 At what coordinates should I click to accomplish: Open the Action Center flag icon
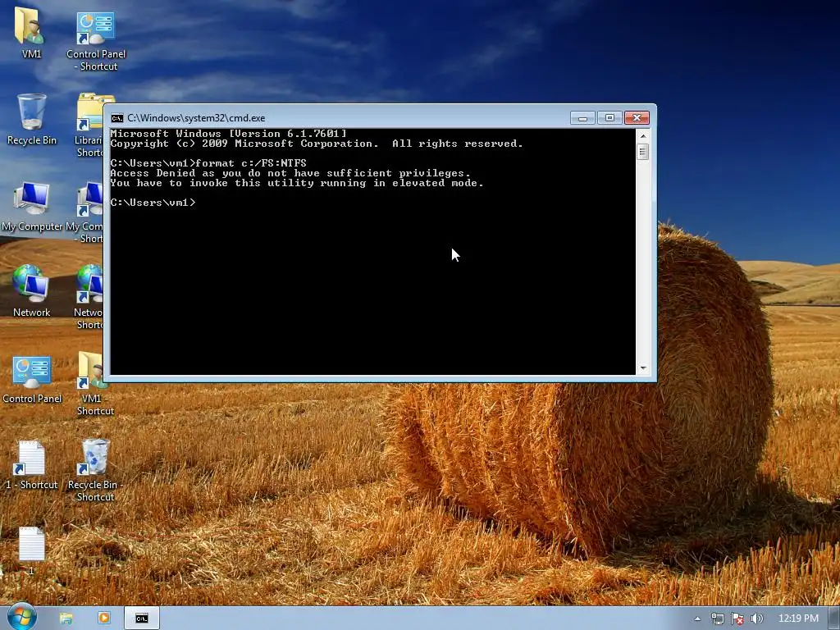[x=737, y=619]
